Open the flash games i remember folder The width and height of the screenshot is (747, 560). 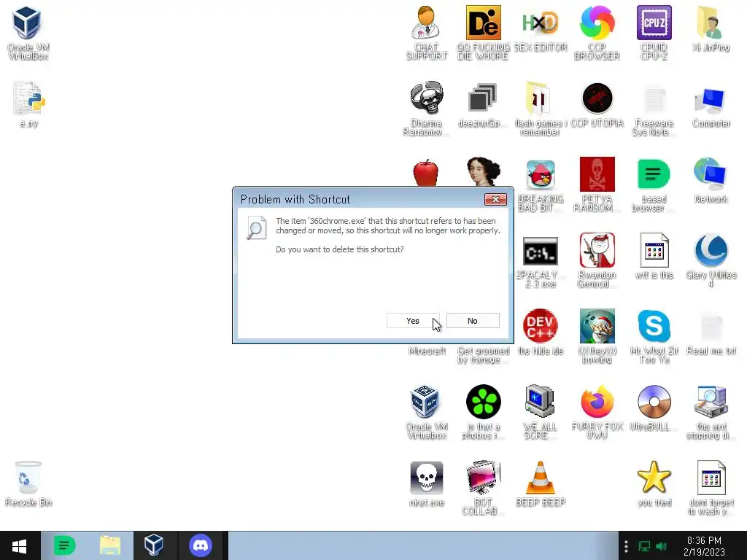click(x=541, y=109)
